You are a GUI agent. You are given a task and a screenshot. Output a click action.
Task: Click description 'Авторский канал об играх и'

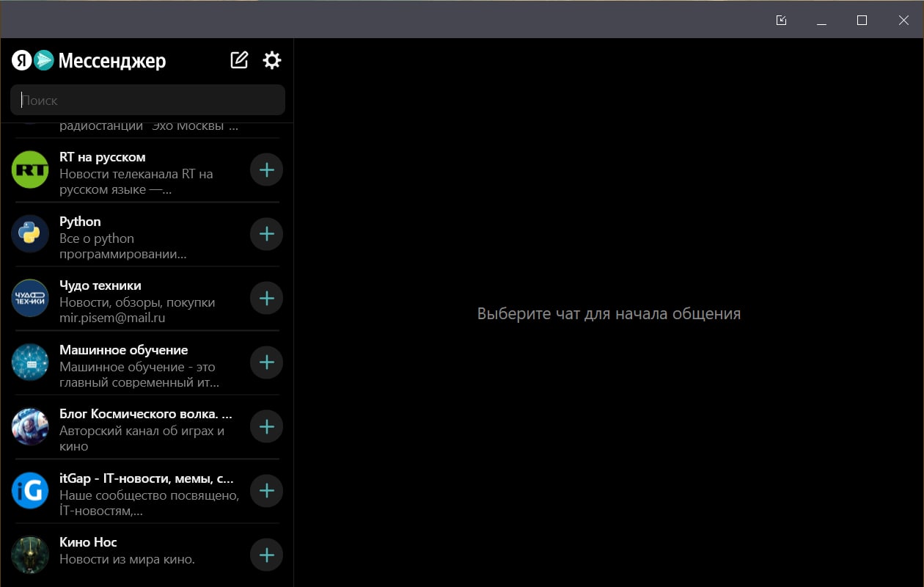[142, 431]
